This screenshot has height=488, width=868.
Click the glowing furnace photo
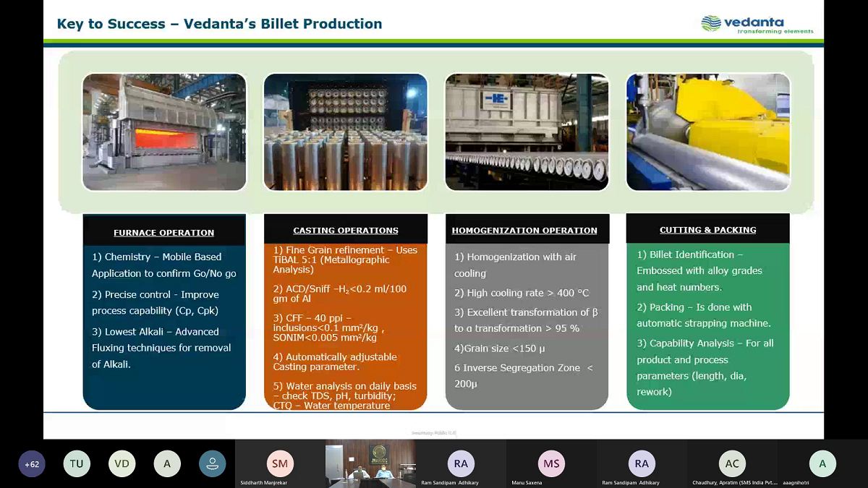(x=164, y=132)
